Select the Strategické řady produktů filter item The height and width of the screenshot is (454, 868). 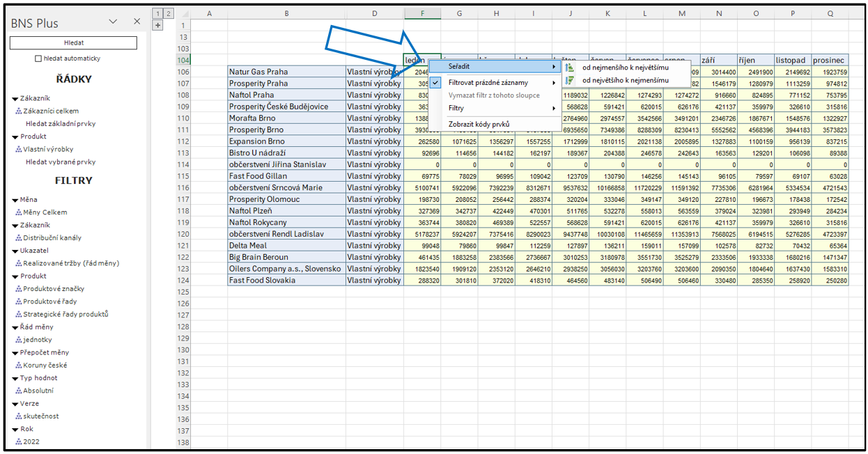tap(65, 314)
